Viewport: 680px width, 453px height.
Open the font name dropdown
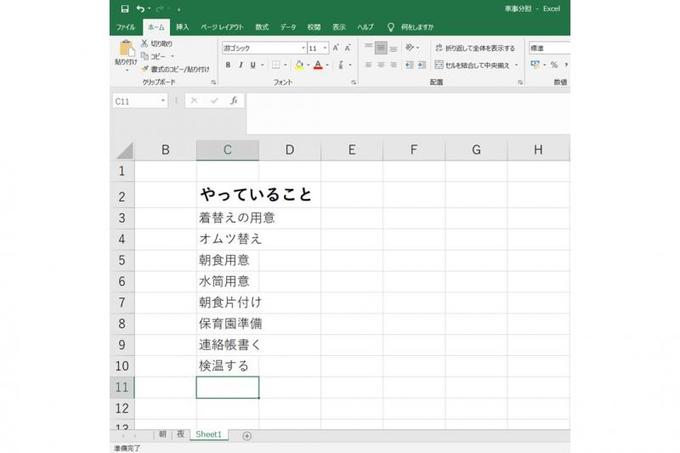[303, 48]
